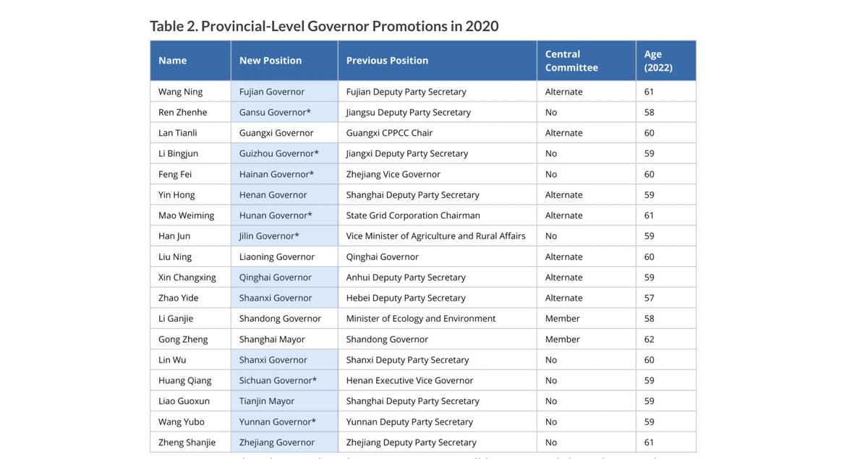The width and height of the screenshot is (868, 459).
Task: Click the 'Yunnan Governor*' cell
Action: pyautogui.click(x=284, y=421)
